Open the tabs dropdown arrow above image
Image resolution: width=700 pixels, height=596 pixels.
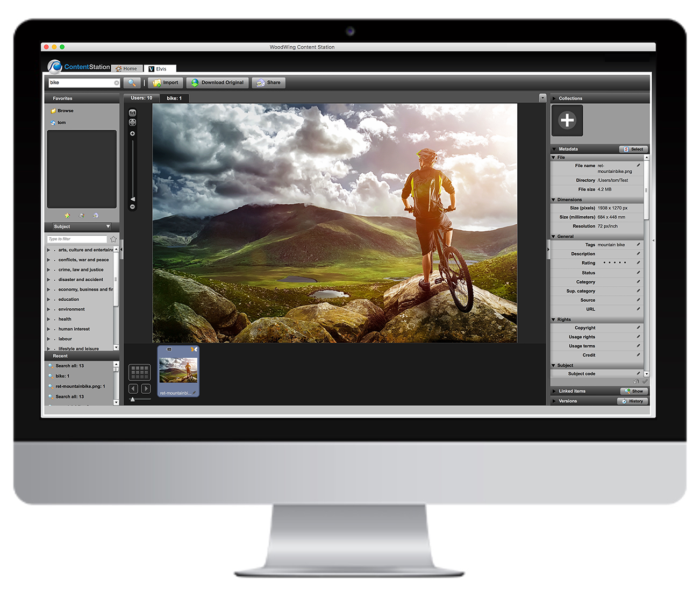pyautogui.click(x=542, y=98)
